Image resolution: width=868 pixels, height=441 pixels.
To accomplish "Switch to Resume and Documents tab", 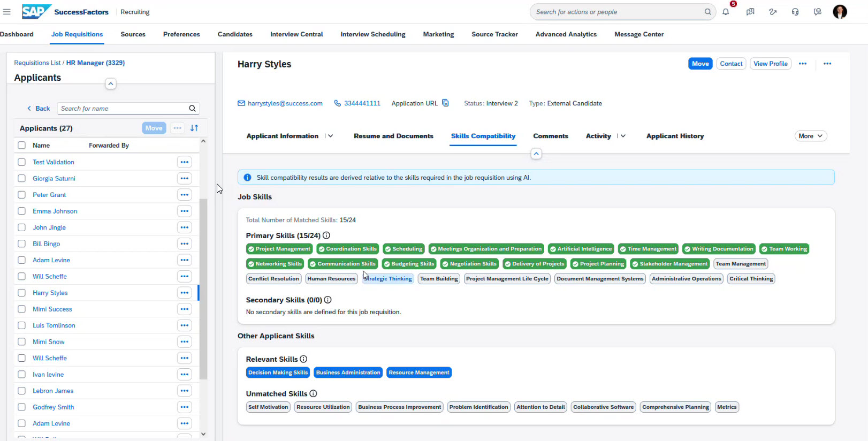I will point(393,136).
